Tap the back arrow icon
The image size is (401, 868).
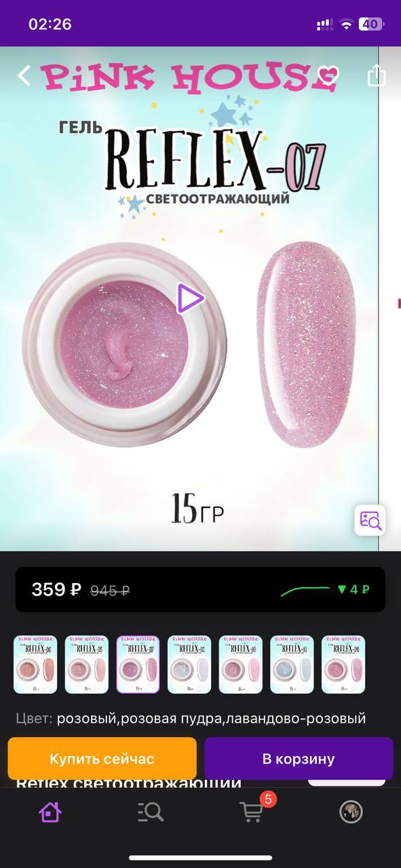(24, 75)
